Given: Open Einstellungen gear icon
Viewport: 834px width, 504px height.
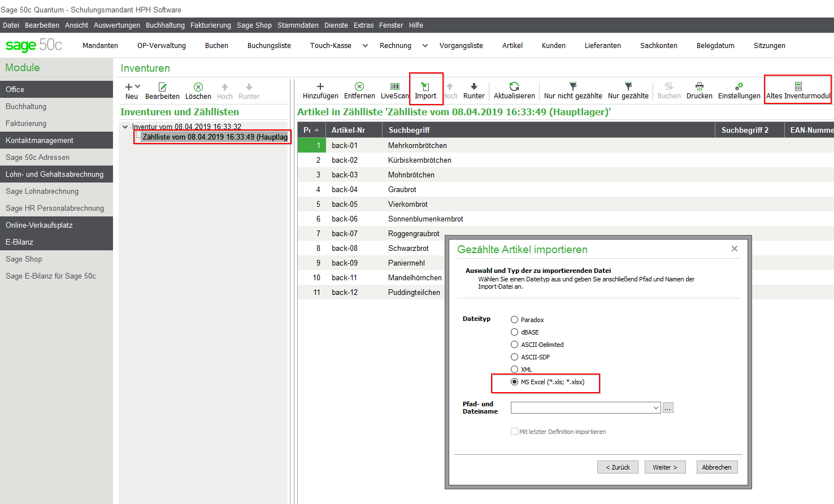Looking at the screenshot, I should pyautogui.click(x=739, y=86).
